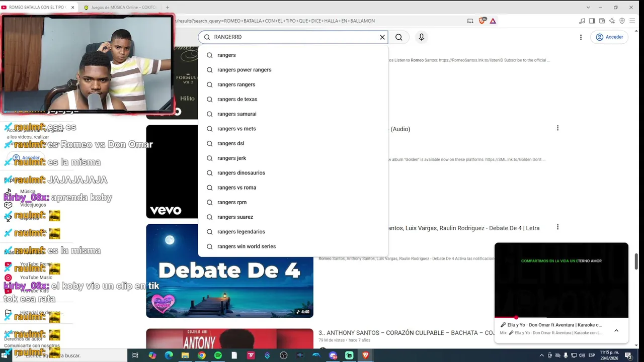Show hidden system tray icons

click(541, 355)
